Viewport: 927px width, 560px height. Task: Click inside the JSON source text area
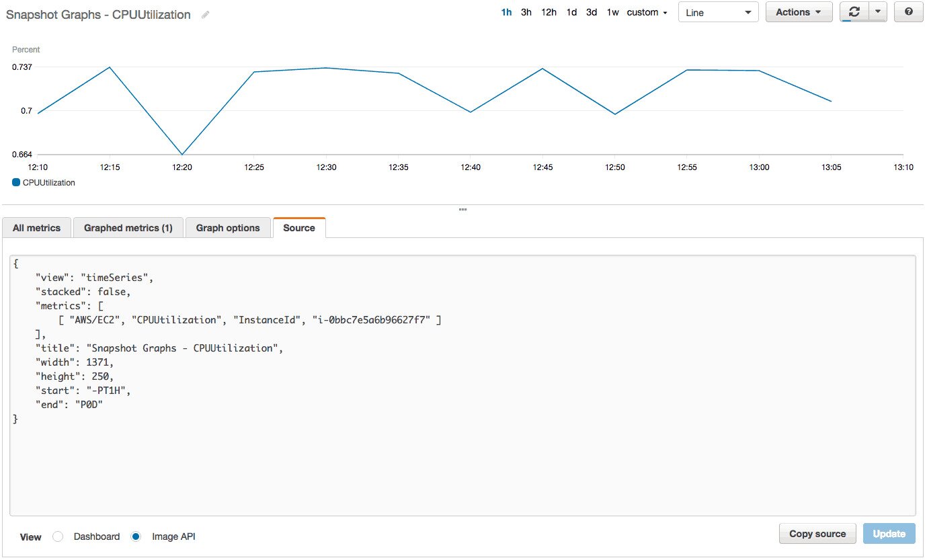click(x=462, y=464)
